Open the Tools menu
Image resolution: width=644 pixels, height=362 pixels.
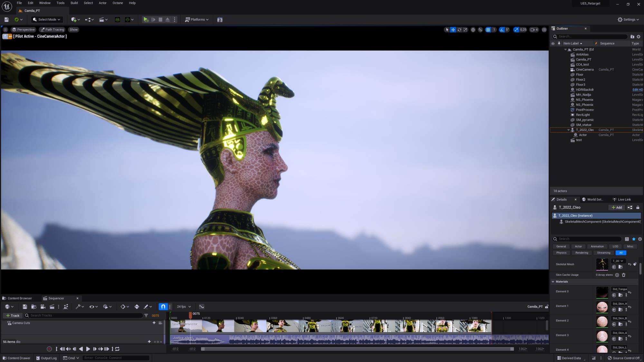(x=61, y=3)
